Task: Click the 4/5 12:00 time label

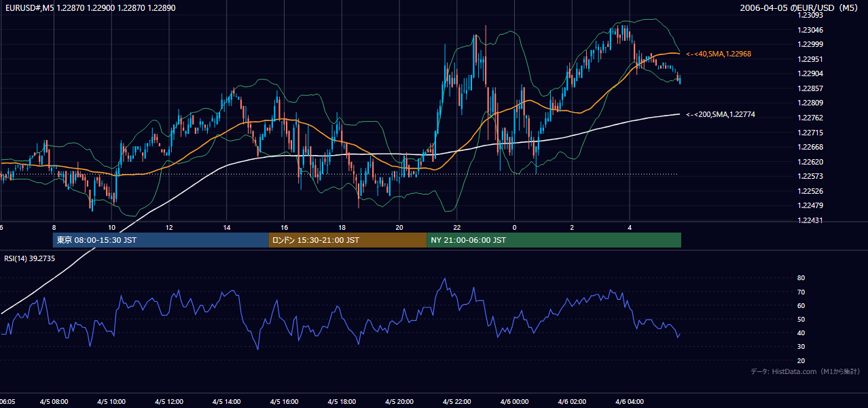Action: (169, 402)
